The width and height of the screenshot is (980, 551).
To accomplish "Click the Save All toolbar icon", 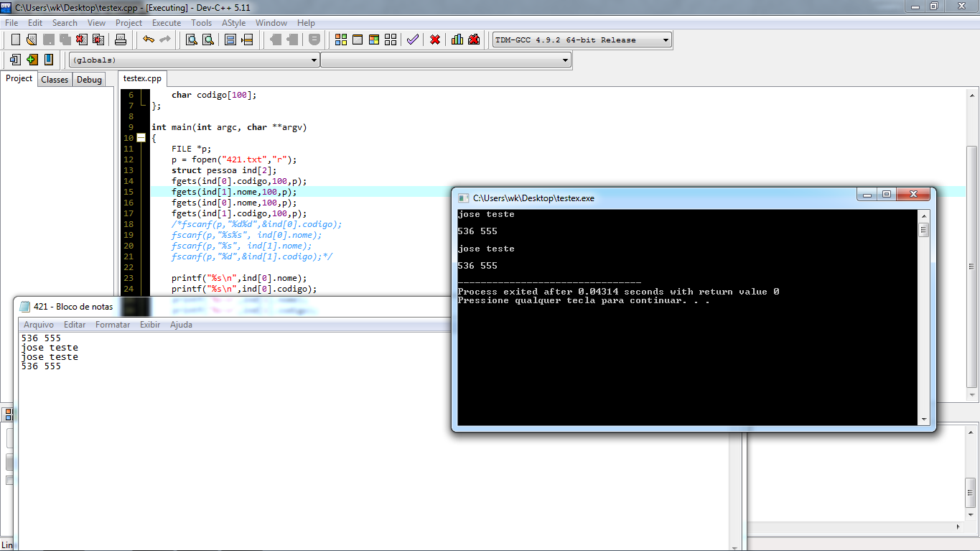I will (x=65, y=40).
